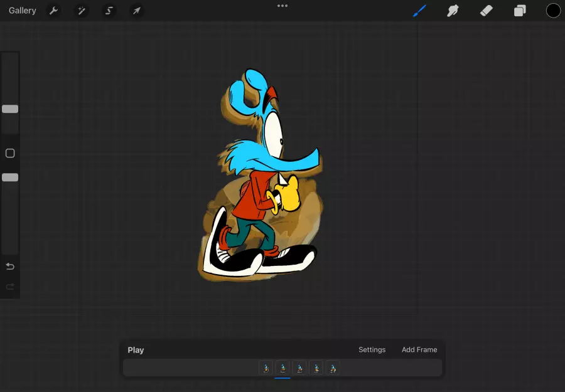Activate the Transform arrow tool

pos(136,11)
